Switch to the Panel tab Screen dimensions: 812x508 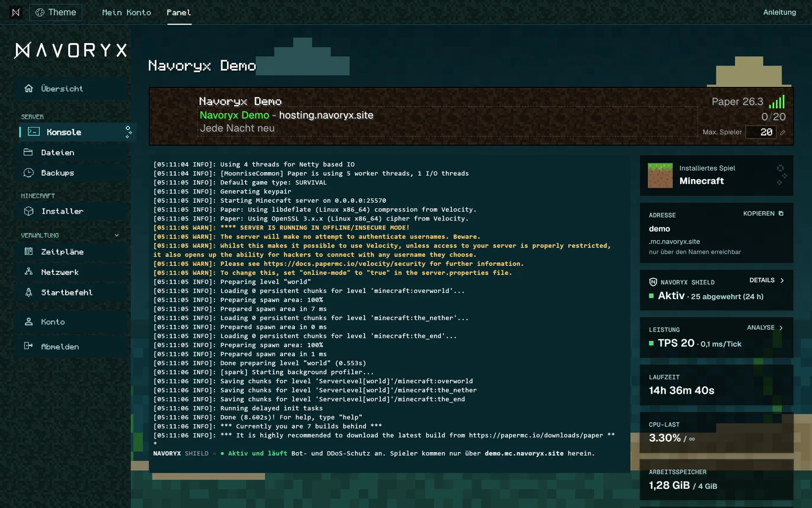(179, 12)
